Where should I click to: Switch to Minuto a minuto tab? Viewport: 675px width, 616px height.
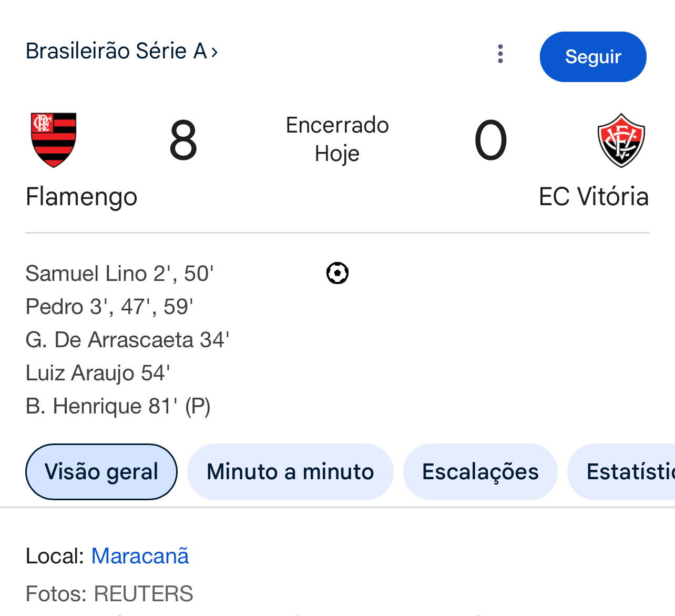(290, 472)
